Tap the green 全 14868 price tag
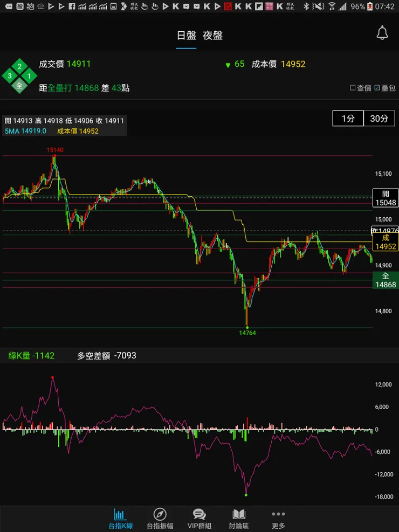 tap(386, 280)
